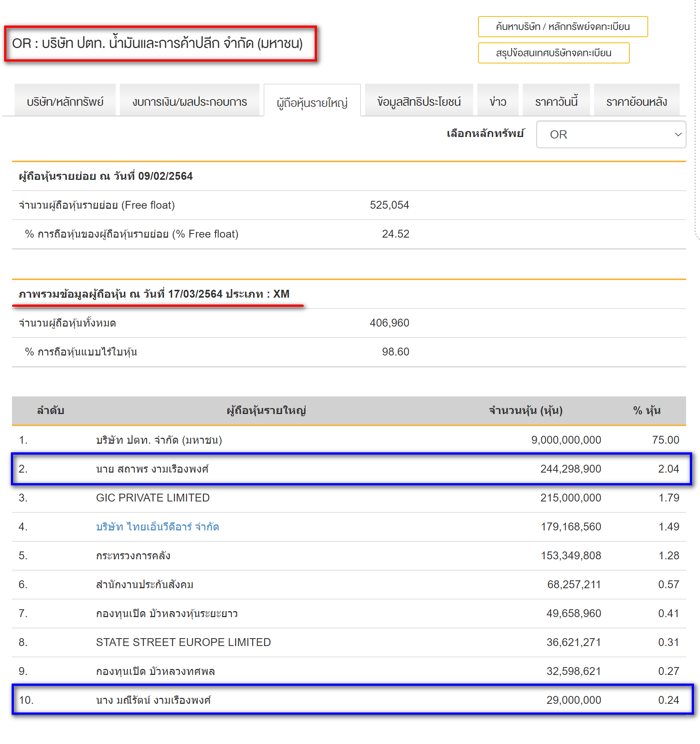The height and width of the screenshot is (744, 700).
Task: Select the % Free float value 24.52
Action: [395, 234]
